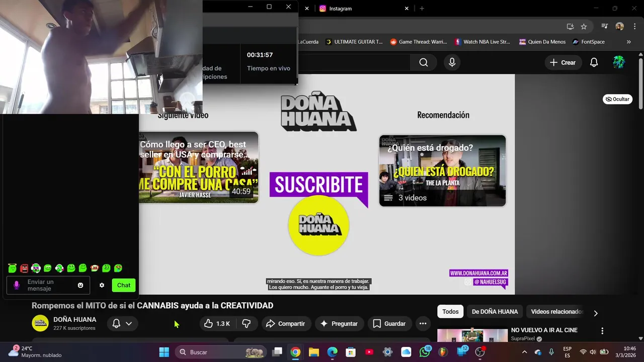Click the Ocultar end screen button
644x362 pixels.
click(617, 99)
